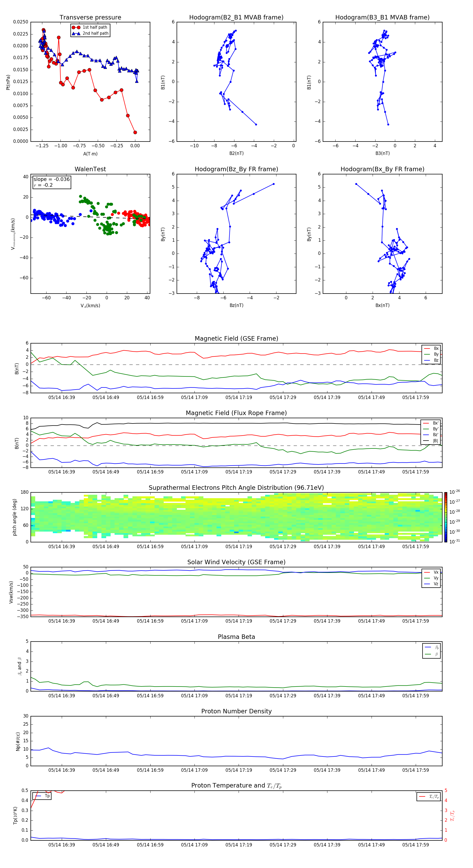Click '|B|' in flux rope legend
The height and width of the screenshot is (868, 473).
431,441
